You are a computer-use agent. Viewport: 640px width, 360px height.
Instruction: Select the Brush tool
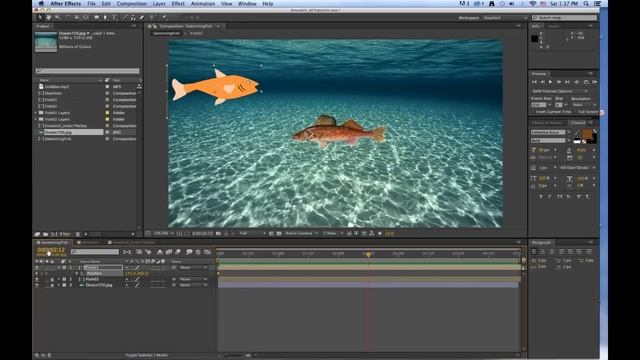[125, 18]
